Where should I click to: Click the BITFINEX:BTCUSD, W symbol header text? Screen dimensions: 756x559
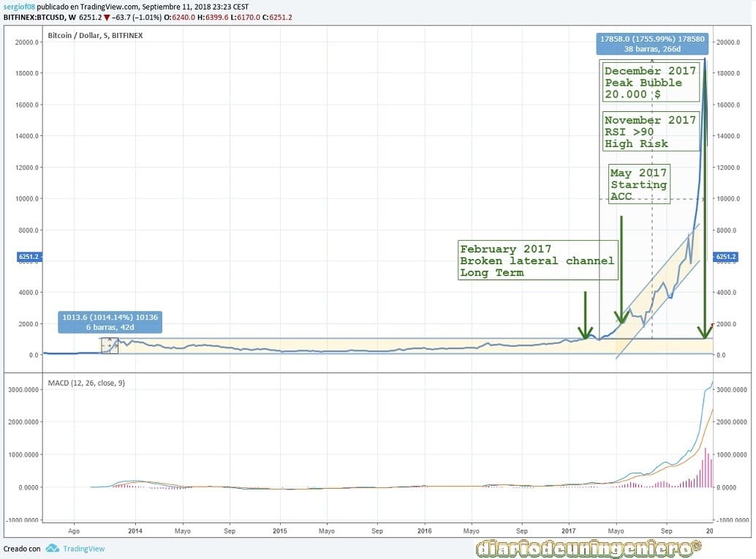[x=39, y=18]
